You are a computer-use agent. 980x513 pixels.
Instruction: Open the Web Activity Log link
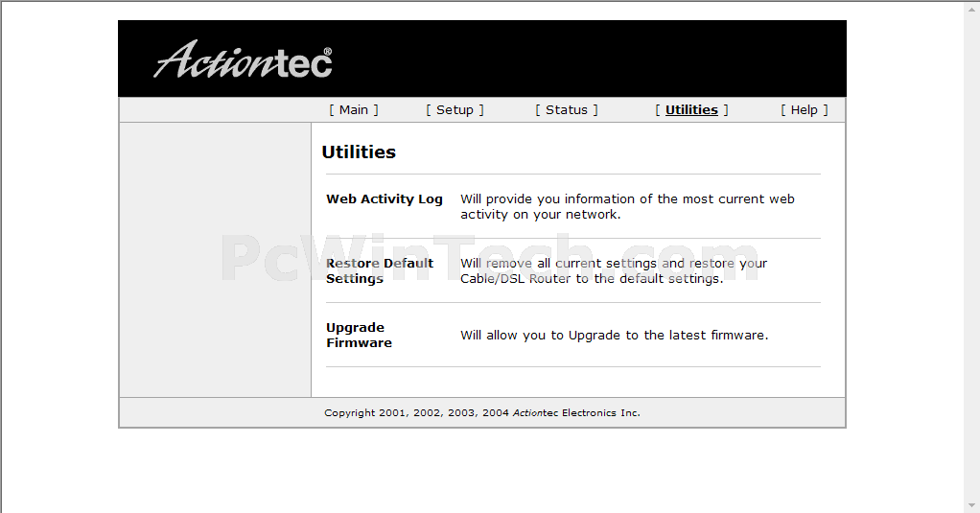click(x=385, y=199)
